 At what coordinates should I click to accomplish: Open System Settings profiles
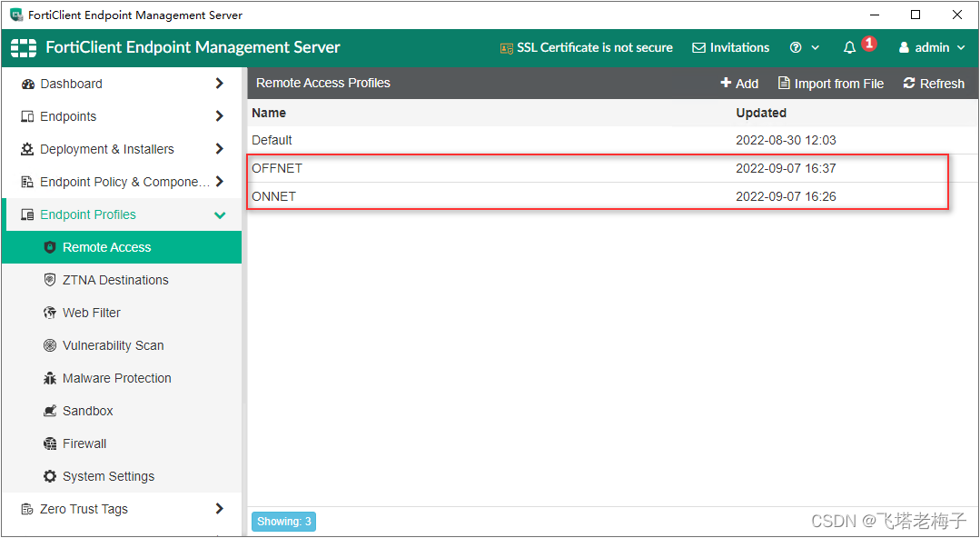[121, 476]
